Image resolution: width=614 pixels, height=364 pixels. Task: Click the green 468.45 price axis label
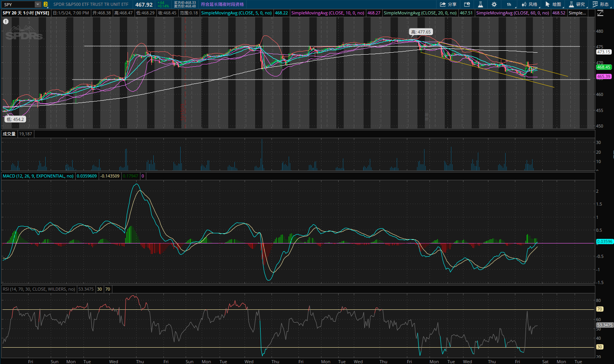[603, 67]
